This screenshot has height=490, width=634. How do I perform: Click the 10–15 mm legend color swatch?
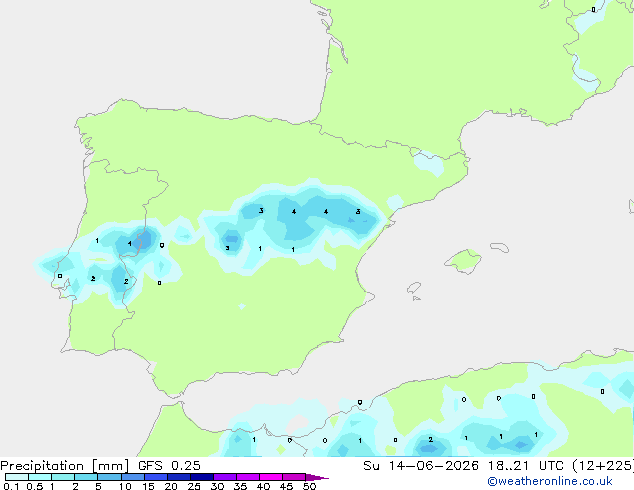[132, 477]
